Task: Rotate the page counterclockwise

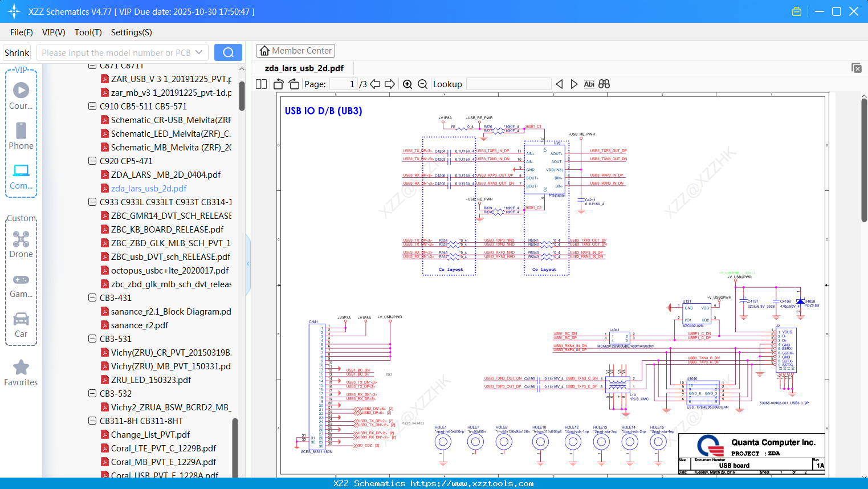Action: 279,84
